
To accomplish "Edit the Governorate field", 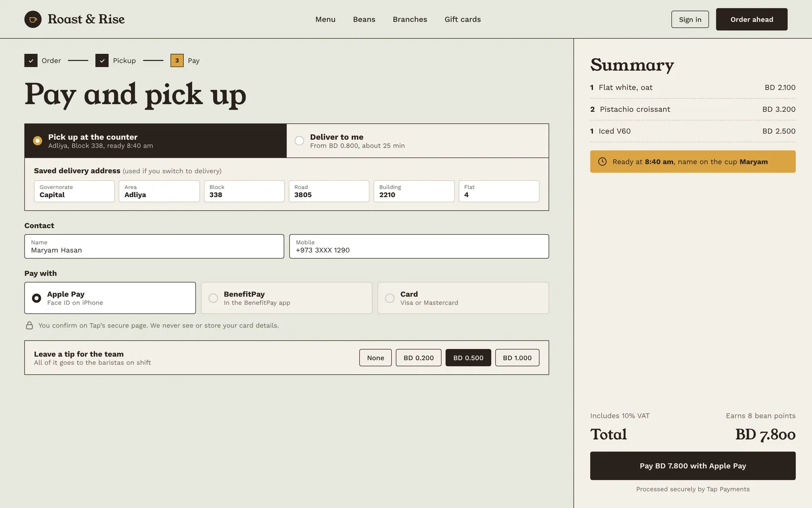I will point(74,192).
